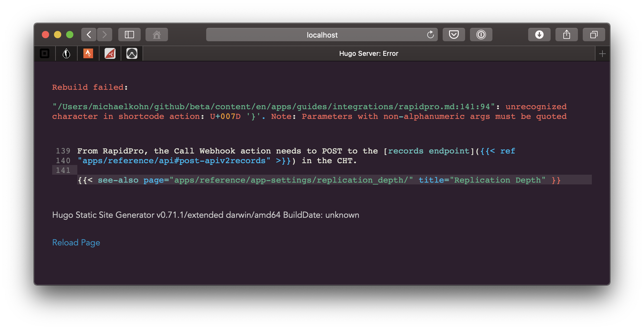Viewport: 644px width, 330px height.
Task: Switch to the Komoot pinned tab
Action: 132,53
